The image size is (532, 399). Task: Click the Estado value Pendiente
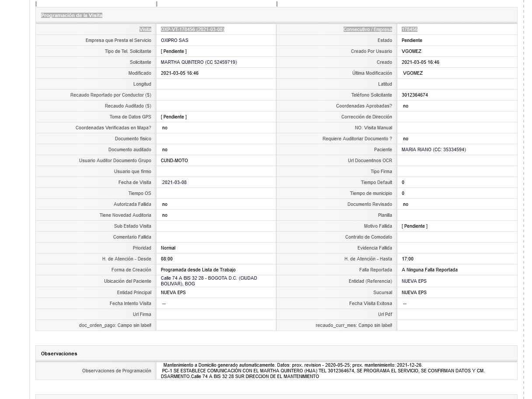coord(412,40)
